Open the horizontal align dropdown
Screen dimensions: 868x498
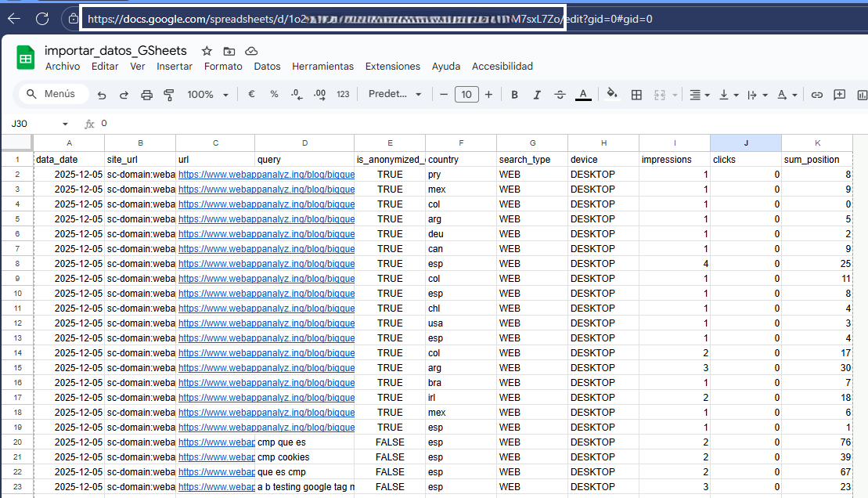point(698,95)
